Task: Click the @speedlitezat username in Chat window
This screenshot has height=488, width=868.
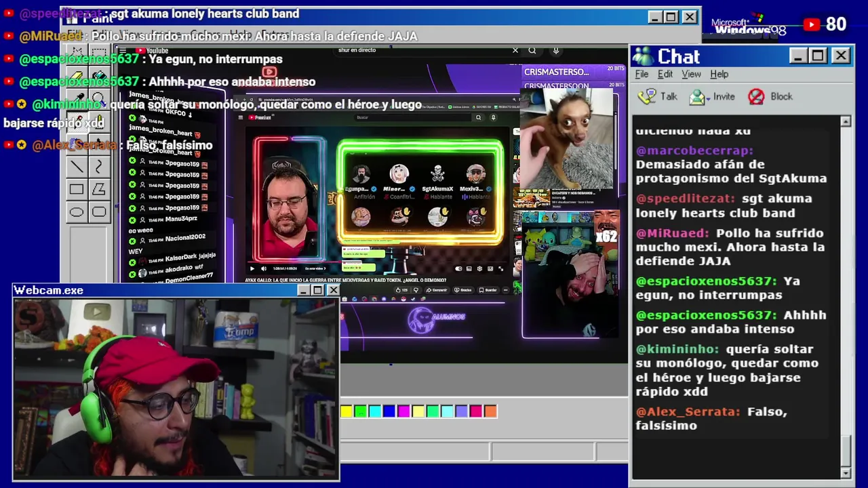Action: 686,199
